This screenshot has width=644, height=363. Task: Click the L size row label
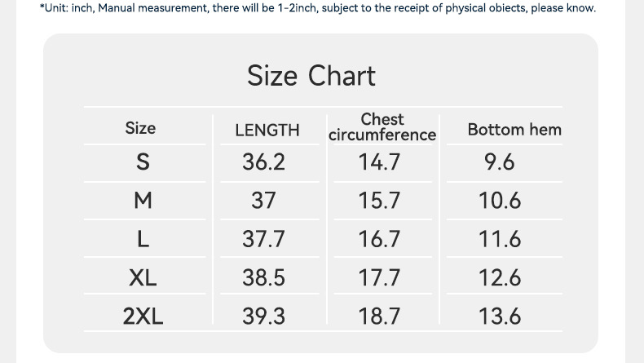[143, 239]
